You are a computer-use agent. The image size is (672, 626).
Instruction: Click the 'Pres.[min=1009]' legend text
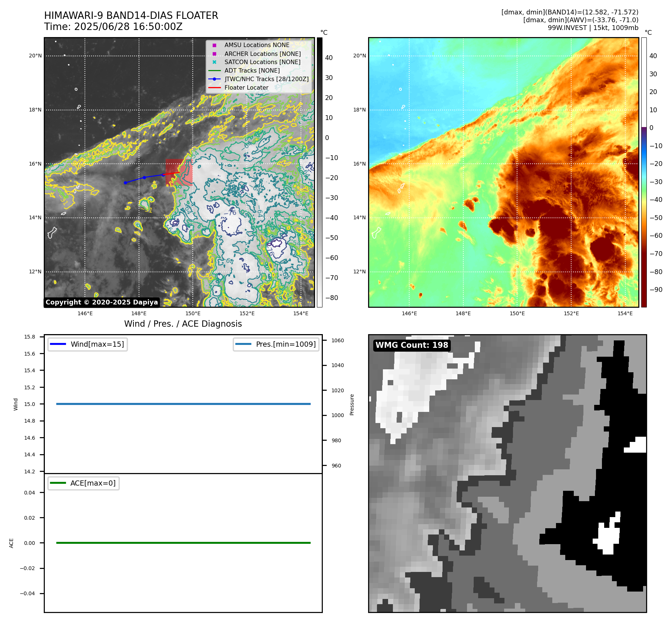(286, 344)
